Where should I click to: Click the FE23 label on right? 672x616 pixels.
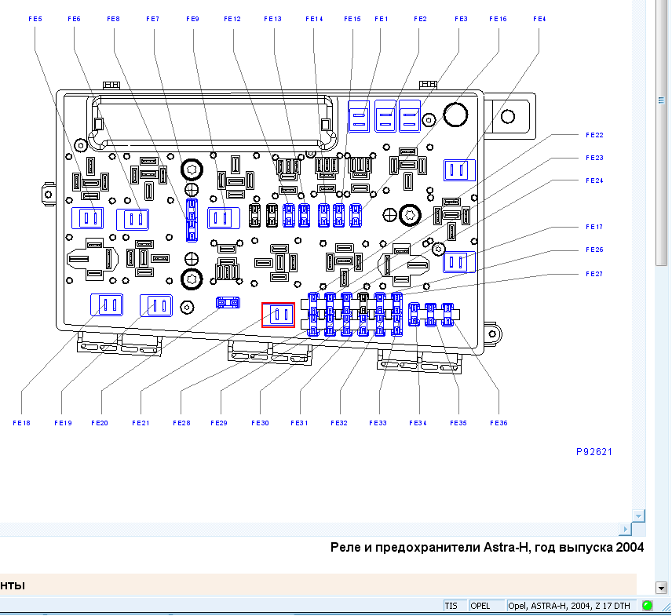click(x=594, y=158)
